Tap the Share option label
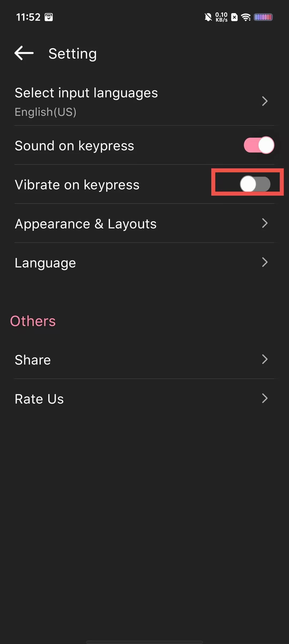 (x=33, y=360)
